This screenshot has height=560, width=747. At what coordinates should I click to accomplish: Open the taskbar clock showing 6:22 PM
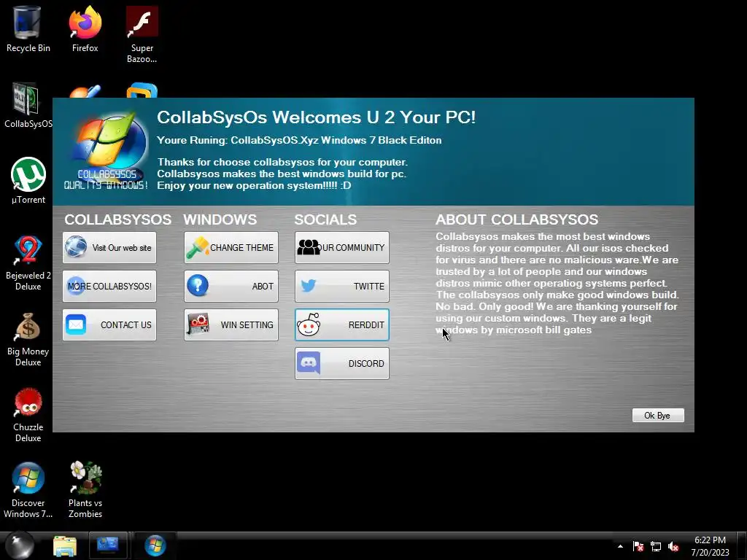click(x=710, y=546)
